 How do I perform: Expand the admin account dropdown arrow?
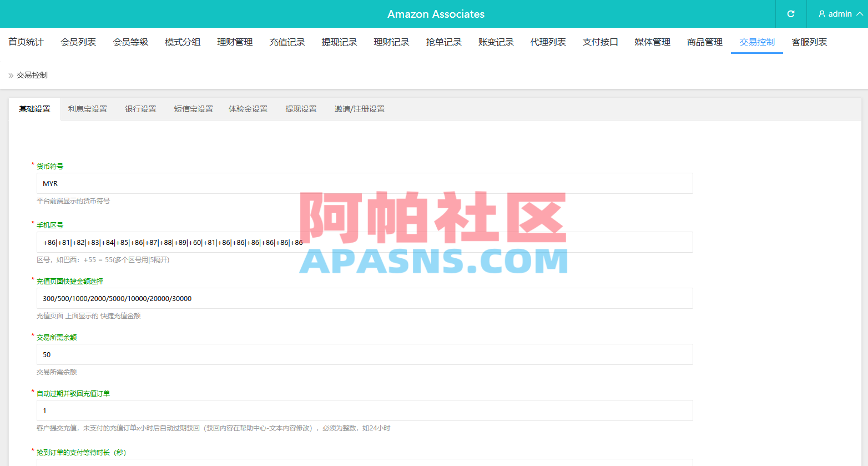[x=860, y=14]
